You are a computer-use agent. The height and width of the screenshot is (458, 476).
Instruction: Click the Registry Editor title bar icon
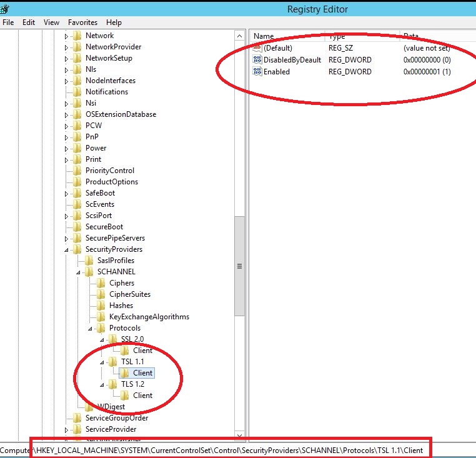pos(6,8)
